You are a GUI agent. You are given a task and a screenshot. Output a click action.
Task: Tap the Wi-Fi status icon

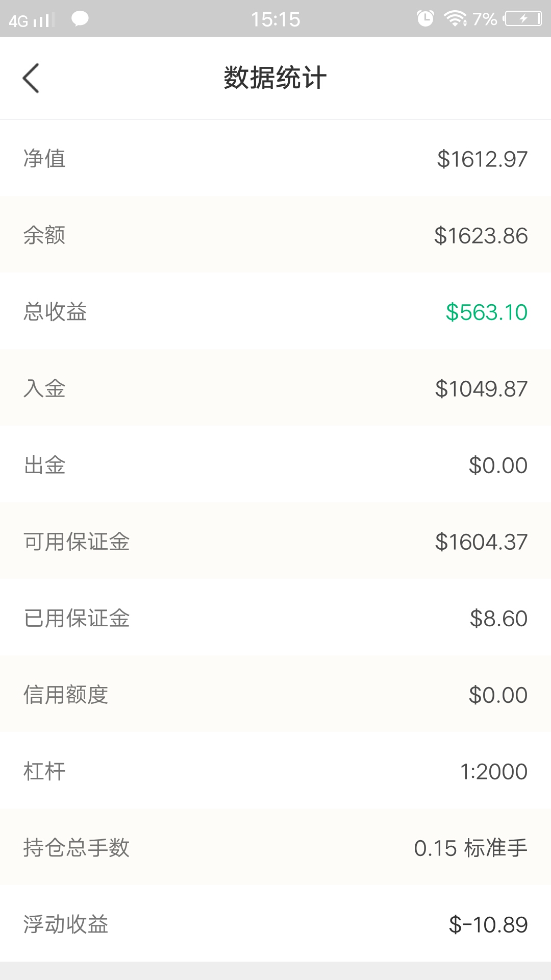(455, 19)
